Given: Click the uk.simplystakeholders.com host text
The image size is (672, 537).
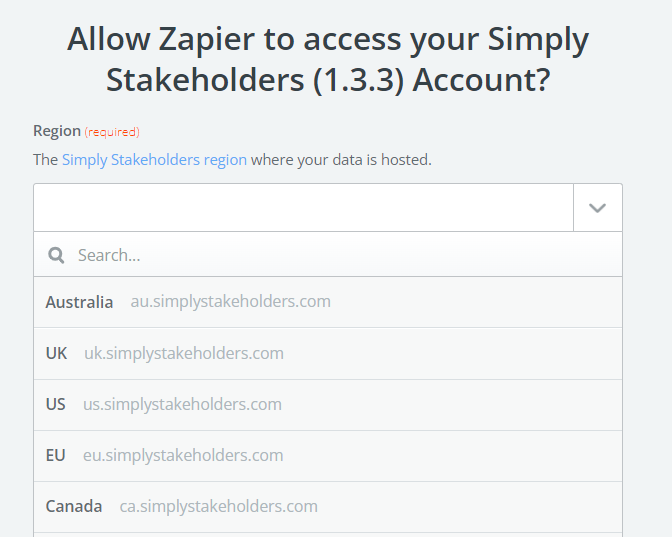Looking at the screenshot, I should click(x=184, y=353).
